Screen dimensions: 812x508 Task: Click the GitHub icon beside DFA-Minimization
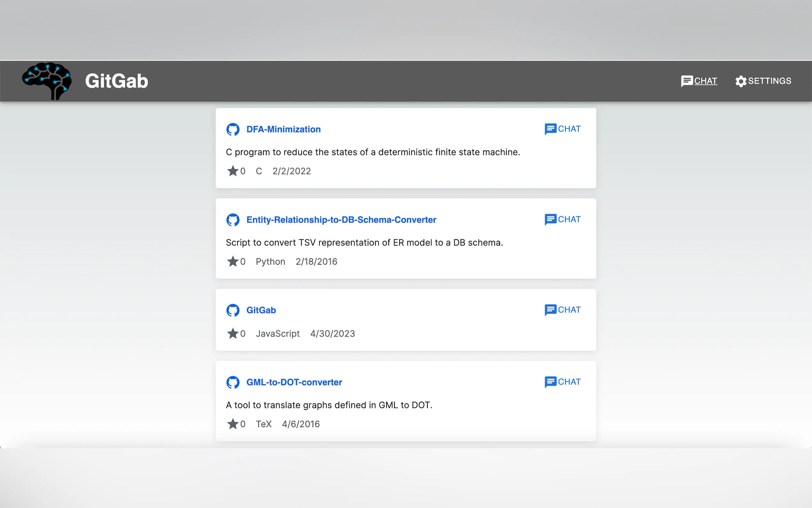tap(233, 129)
